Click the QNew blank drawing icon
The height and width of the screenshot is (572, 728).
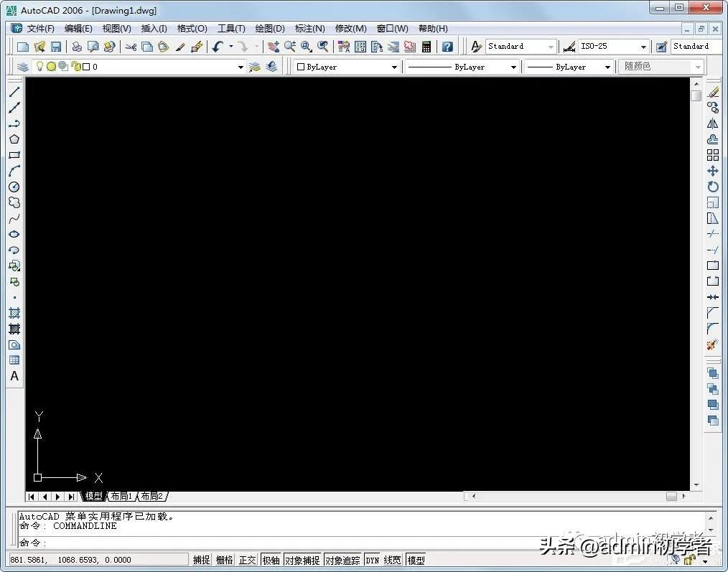[x=24, y=46]
